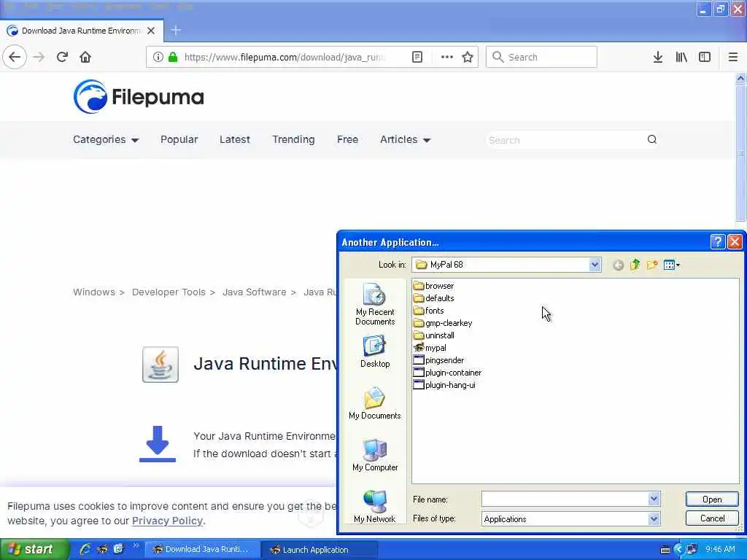
Task: Click the browser toolbar Search field
Action: (x=541, y=57)
